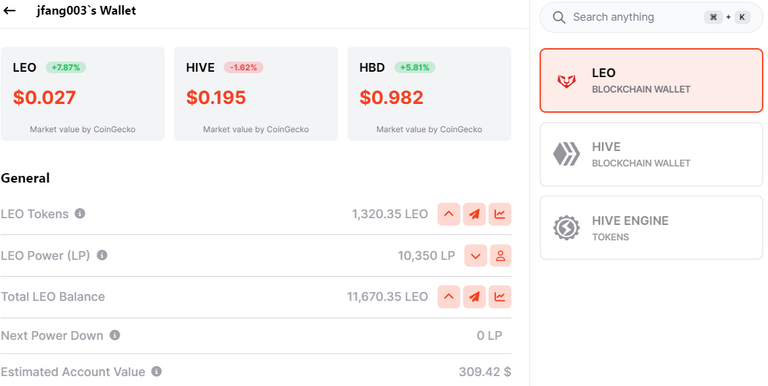
Task: Click the 309.42 $ account value
Action: (x=485, y=372)
